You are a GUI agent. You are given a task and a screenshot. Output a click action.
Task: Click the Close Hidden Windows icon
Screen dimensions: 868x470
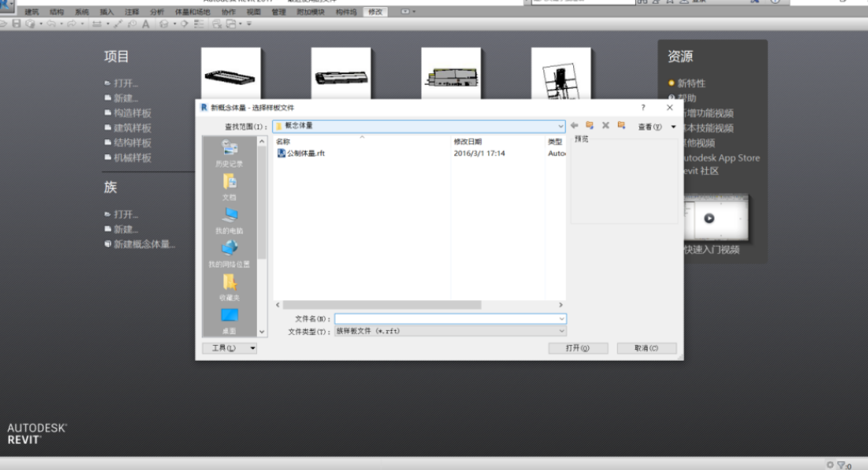coord(216,24)
